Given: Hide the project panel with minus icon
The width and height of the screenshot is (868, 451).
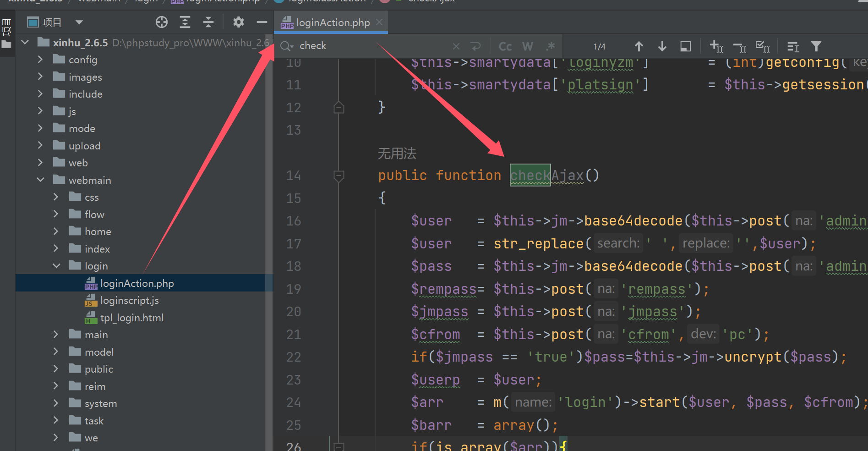Looking at the screenshot, I should coord(262,22).
